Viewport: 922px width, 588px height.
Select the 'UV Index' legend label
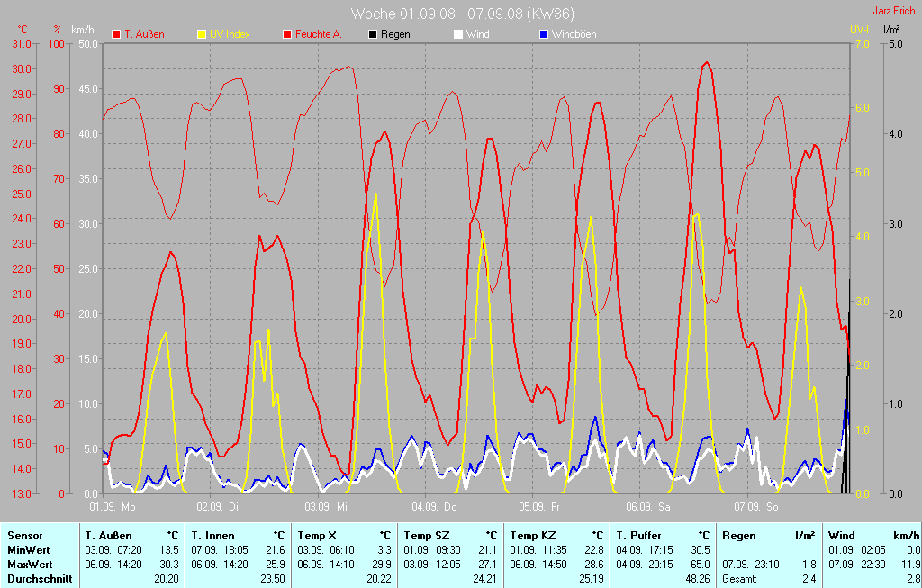coord(230,34)
